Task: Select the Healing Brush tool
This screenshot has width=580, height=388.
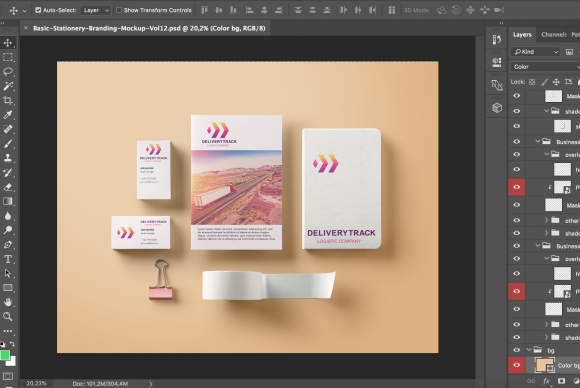Action: (8, 129)
